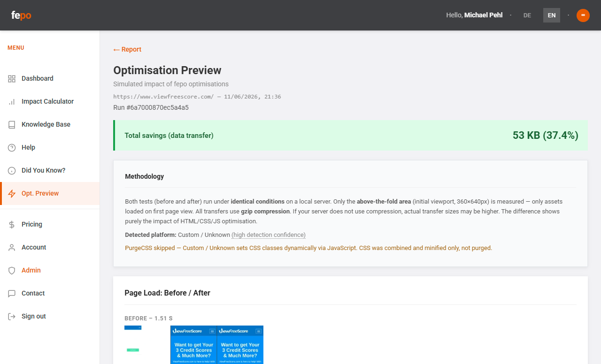Open the Did You Know? page

point(50,170)
